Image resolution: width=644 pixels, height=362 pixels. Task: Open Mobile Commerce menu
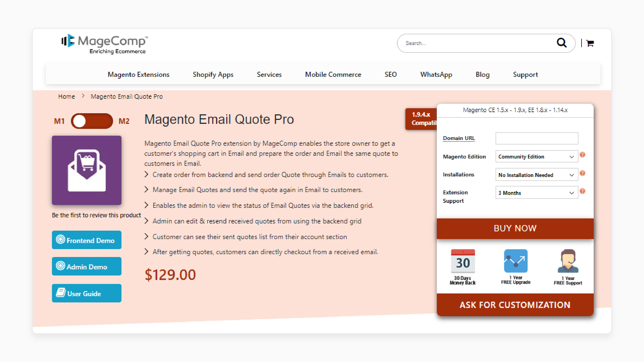[x=333, y=74]
